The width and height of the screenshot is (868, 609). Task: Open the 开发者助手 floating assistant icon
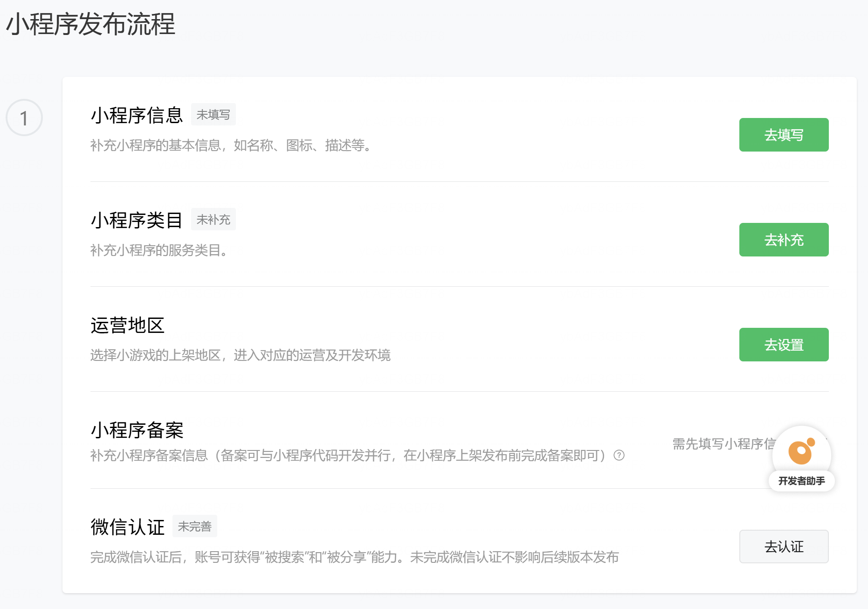(801, 452)
